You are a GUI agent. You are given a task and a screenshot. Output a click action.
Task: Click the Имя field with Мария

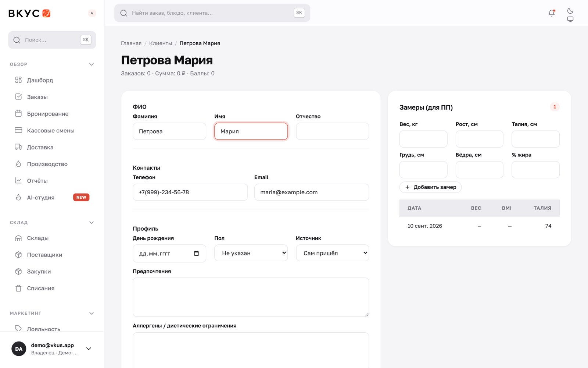click(x=251, y=131)
